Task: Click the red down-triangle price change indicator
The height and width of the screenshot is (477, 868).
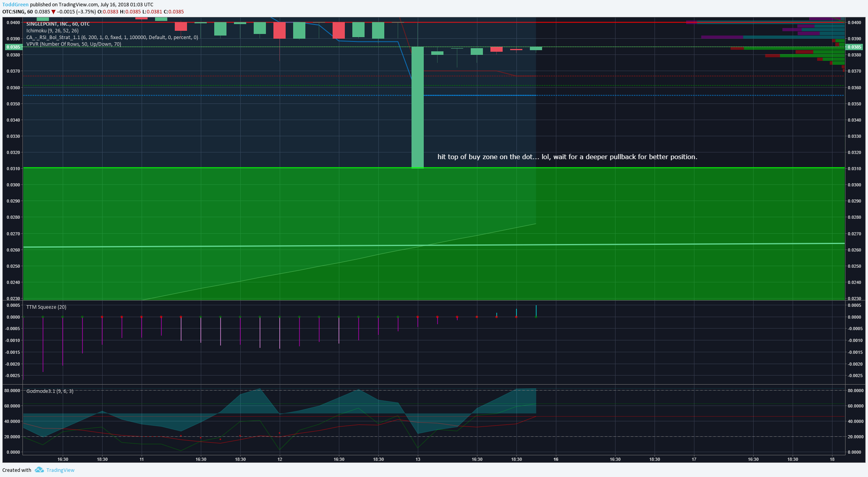Action: [54, 12]
